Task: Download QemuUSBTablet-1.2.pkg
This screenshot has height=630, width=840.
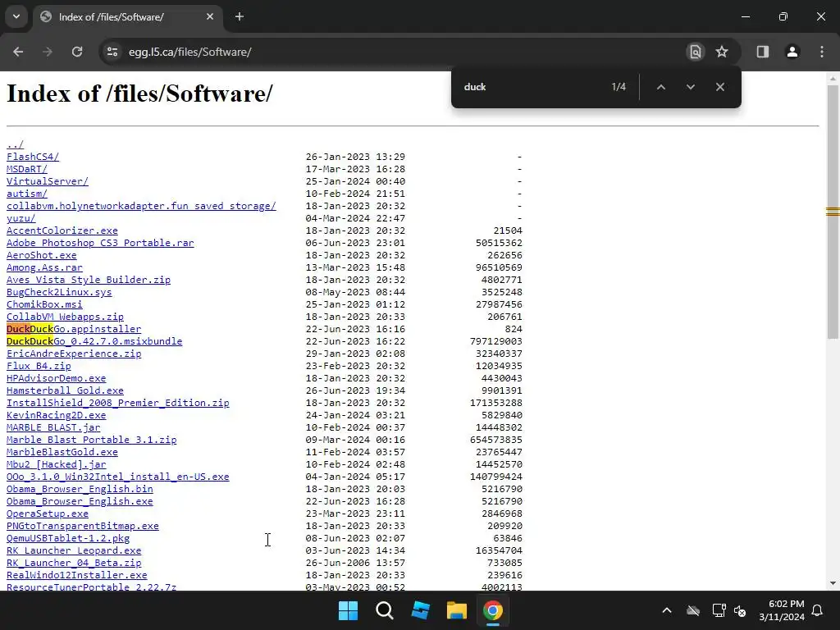Action: pos(68,539)
